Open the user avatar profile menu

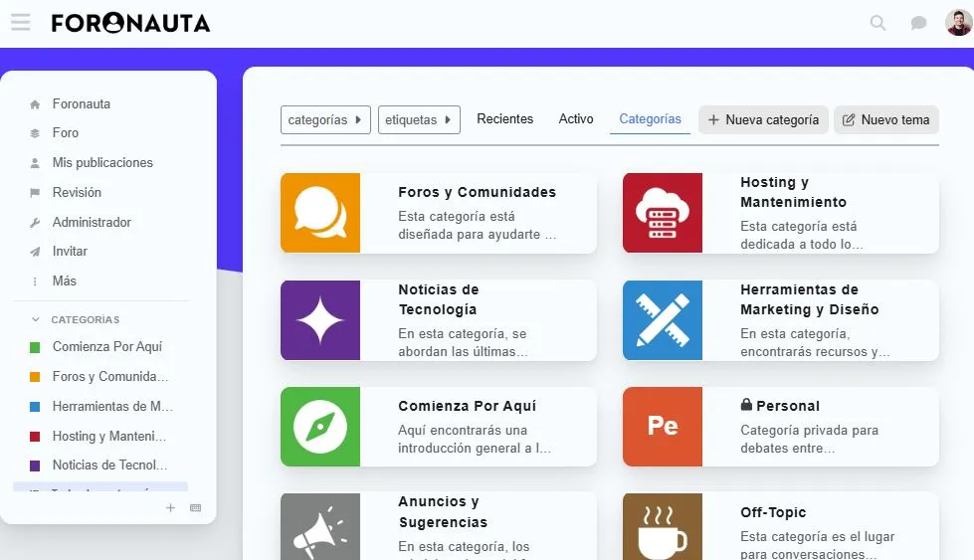pos(958,22)
